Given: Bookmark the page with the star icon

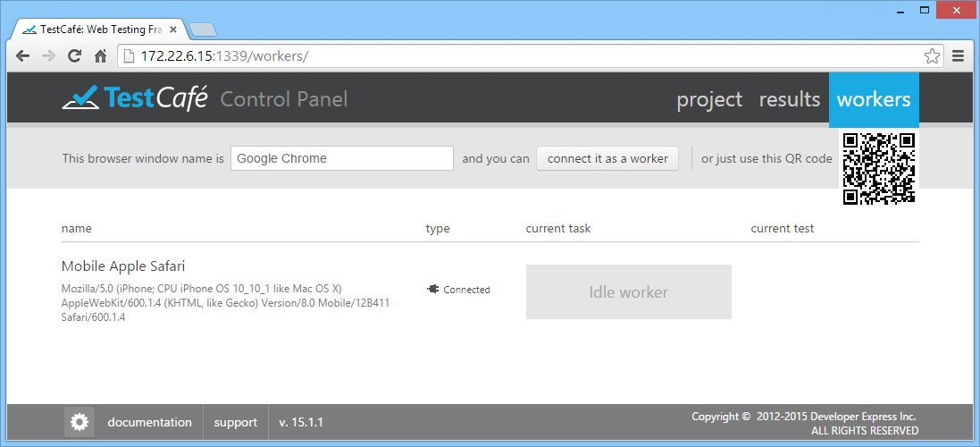Looking at the screenshot, I should click(932, 56).
